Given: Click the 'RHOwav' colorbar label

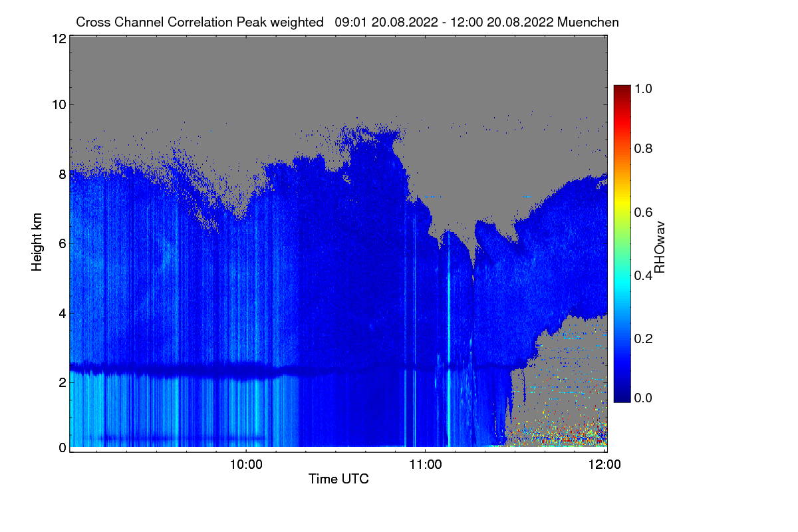Looking at the screenshot, I should click(x=659, y=248).
